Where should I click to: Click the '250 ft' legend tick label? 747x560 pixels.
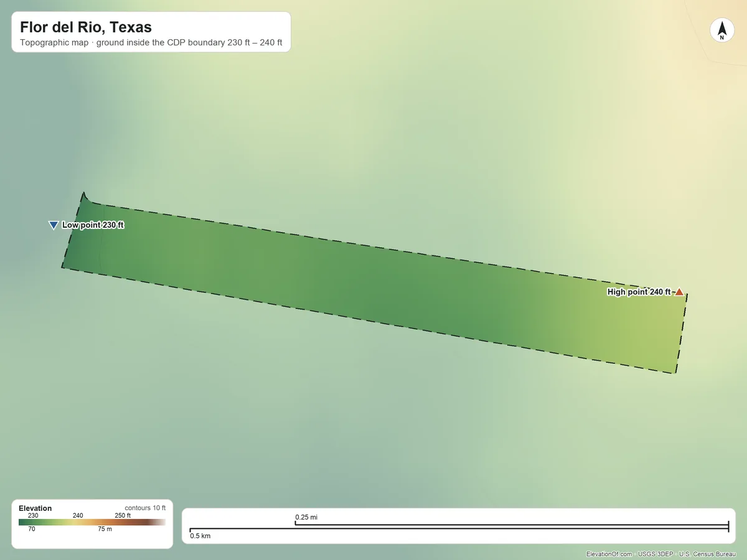123,515
